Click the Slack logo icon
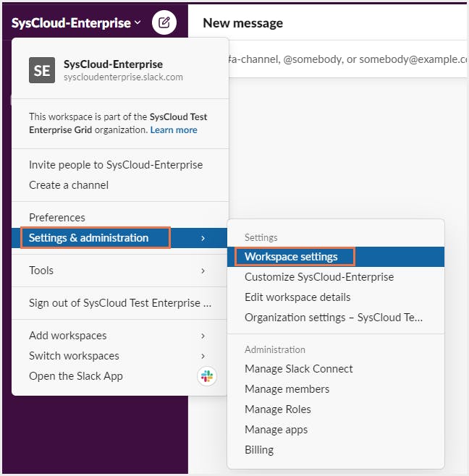The height and width of the screenshot is (476, 469). (207, 376)
